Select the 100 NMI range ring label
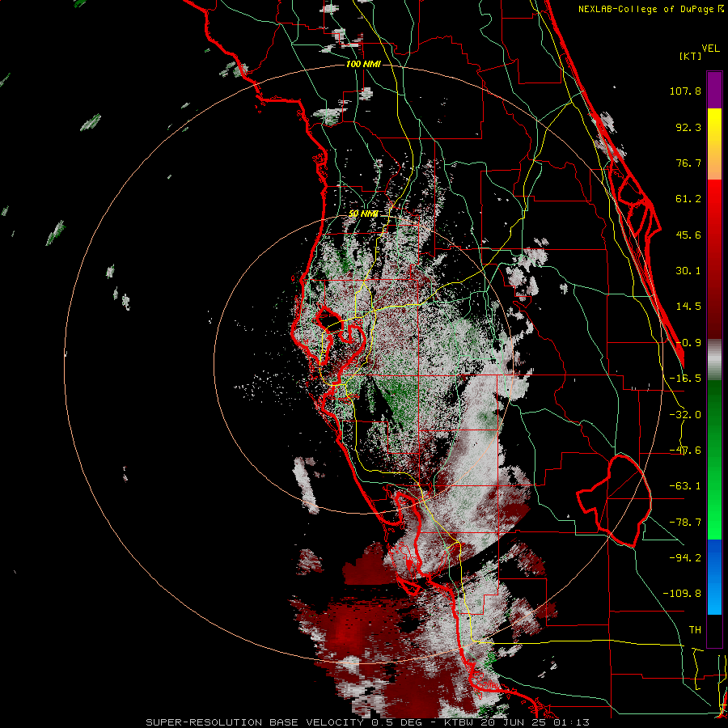The image size is (728, 728). [363, 64]
